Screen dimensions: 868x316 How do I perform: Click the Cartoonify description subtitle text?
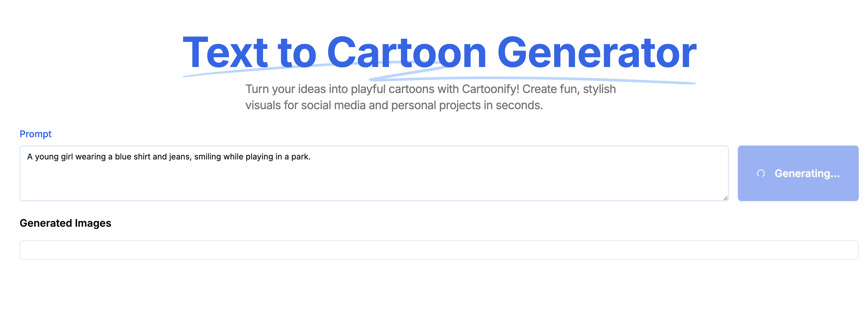pyautogui.click(x=431, y=97)
